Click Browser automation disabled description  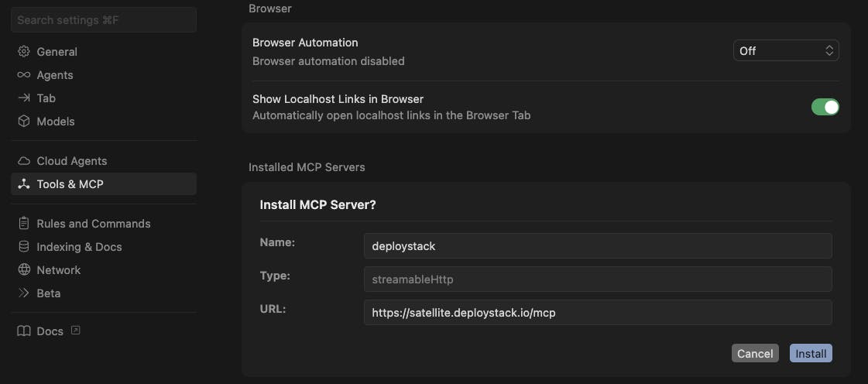328,61
